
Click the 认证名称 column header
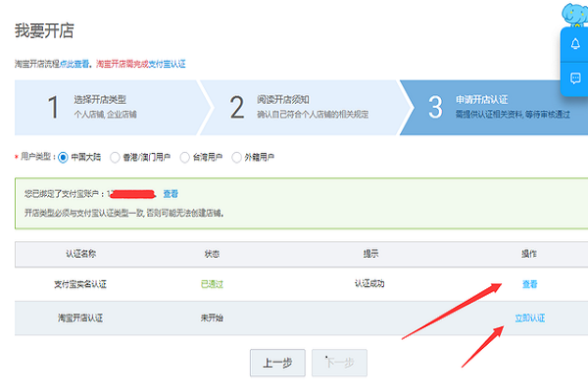click(81, 254)
